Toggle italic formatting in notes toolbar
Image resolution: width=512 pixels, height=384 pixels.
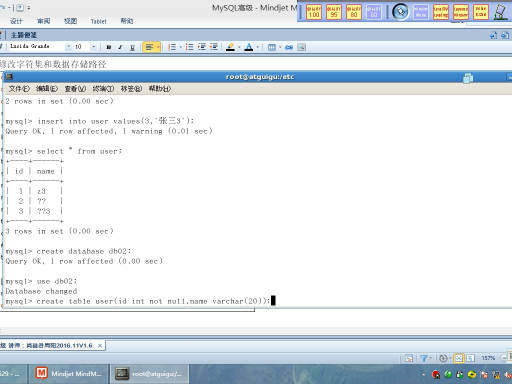(x=120, y=47)
